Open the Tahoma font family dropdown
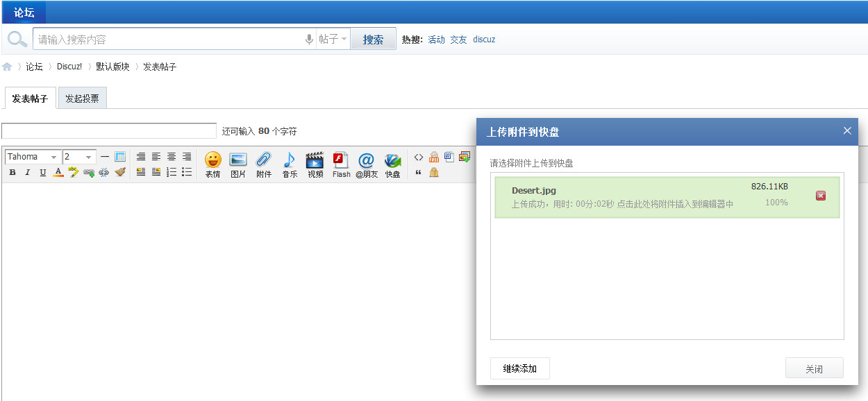The height and width of the screenshot is (401, 868). 33,157
